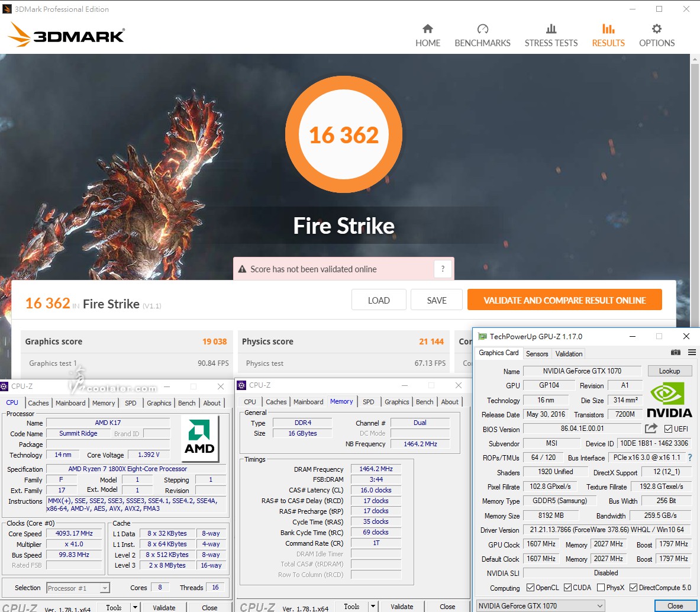This screenshot has height=612, width=700.
Task: Click the app icon of the CPU-Z processor window
Action: point(4,386)
